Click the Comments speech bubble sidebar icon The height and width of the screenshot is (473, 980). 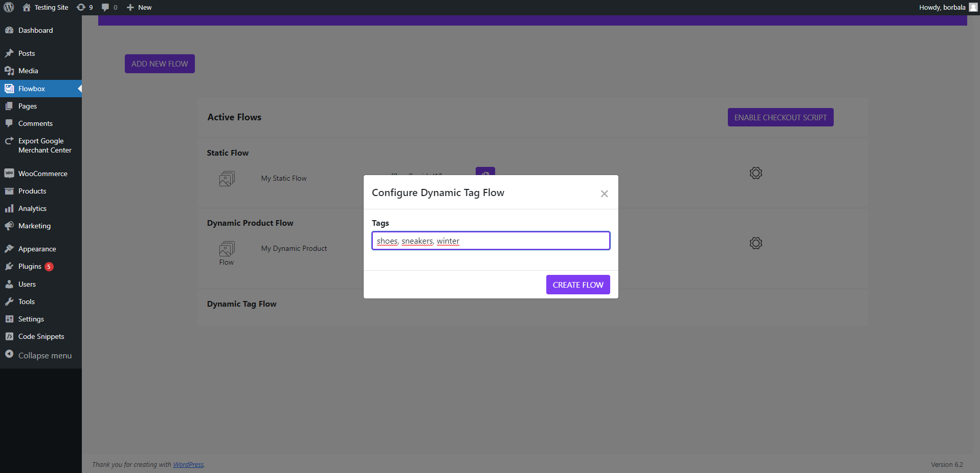9,123
